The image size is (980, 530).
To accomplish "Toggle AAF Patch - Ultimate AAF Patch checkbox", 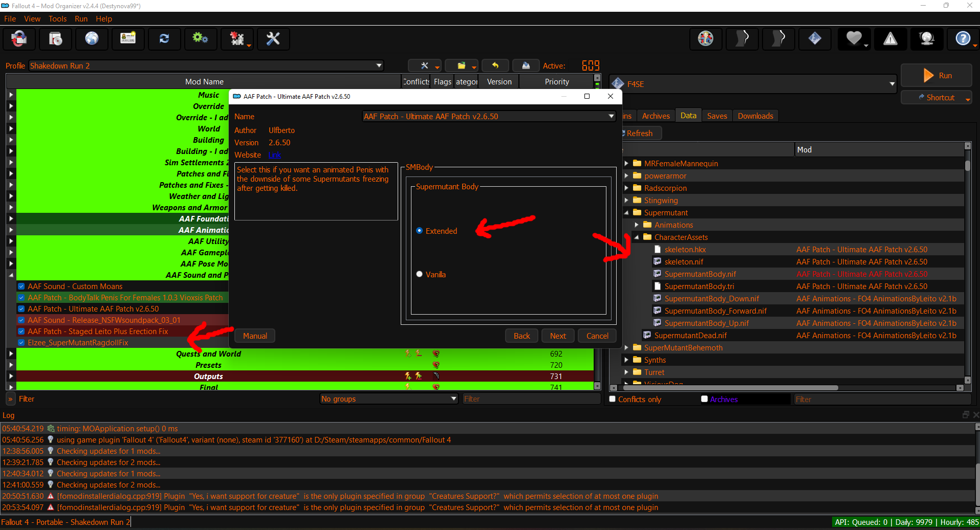I will (x=21, y=309).
